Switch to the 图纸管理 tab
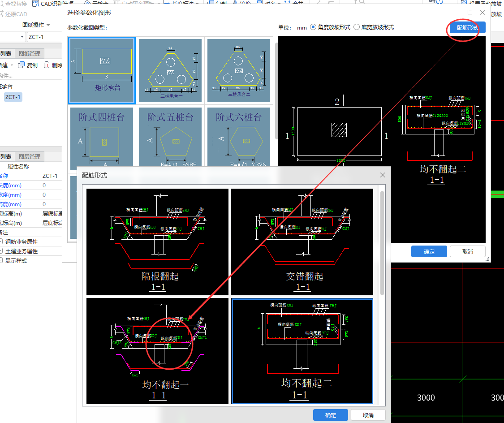Screen dimensions: 504x423 pos(30,54)
